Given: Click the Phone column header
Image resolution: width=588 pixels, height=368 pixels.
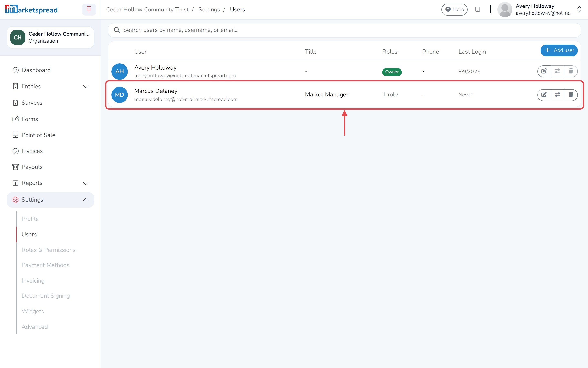Looking at the screenshot, I should 431,52.
